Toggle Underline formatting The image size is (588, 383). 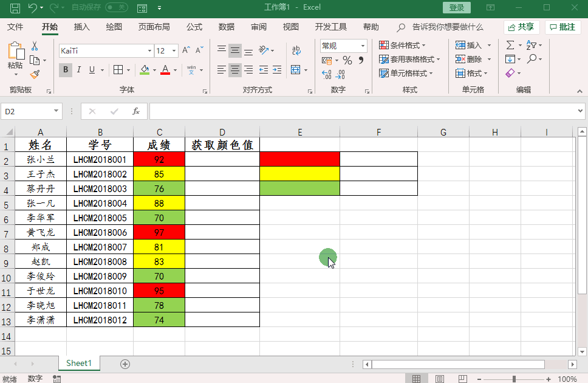coord(92,70)
